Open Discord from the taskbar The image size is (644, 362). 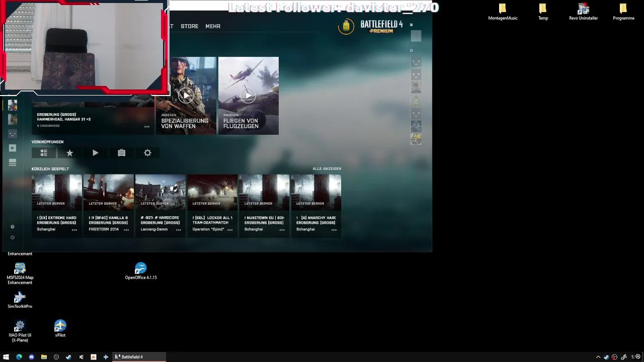(x=31, y=357)
